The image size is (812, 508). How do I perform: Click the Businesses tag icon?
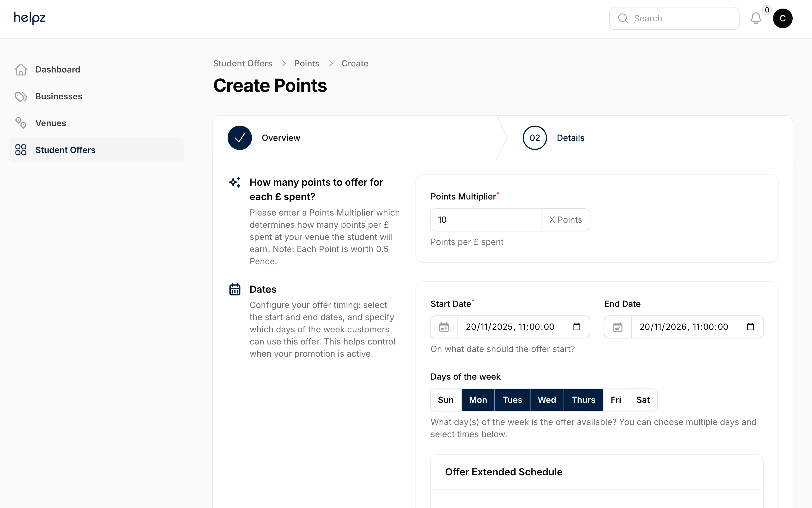(21, 96)
